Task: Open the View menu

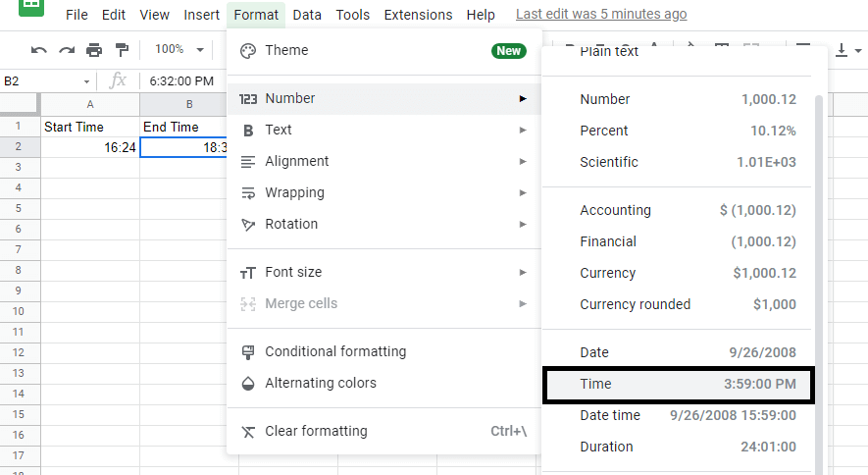Action: [x=154, y=15]
